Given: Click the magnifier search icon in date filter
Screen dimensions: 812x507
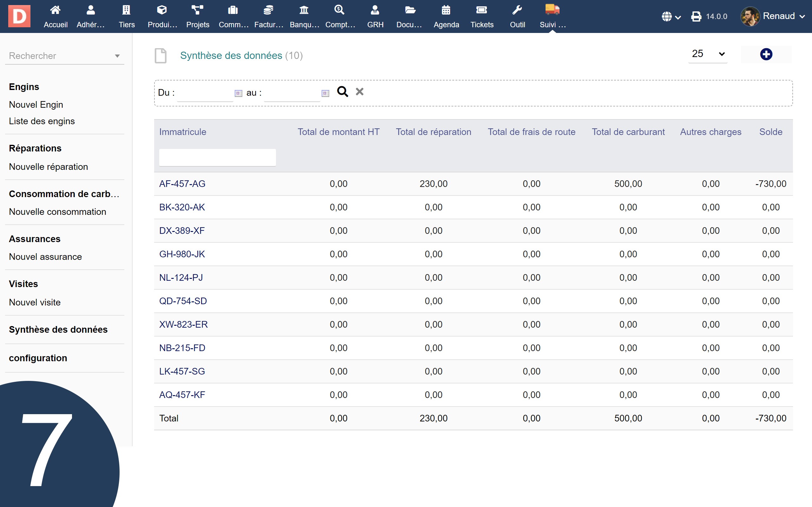Looking at the screenshot, I should pos(342,92).
